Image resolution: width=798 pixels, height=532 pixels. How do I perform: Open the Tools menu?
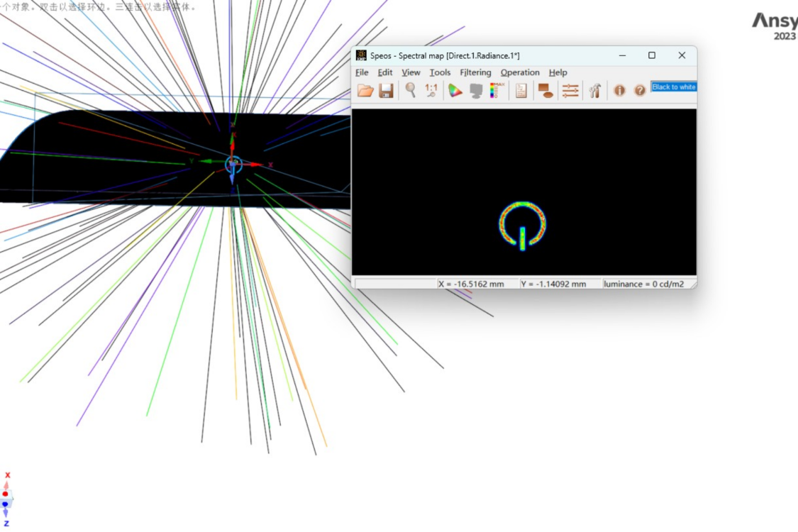(x=440, y=72)
